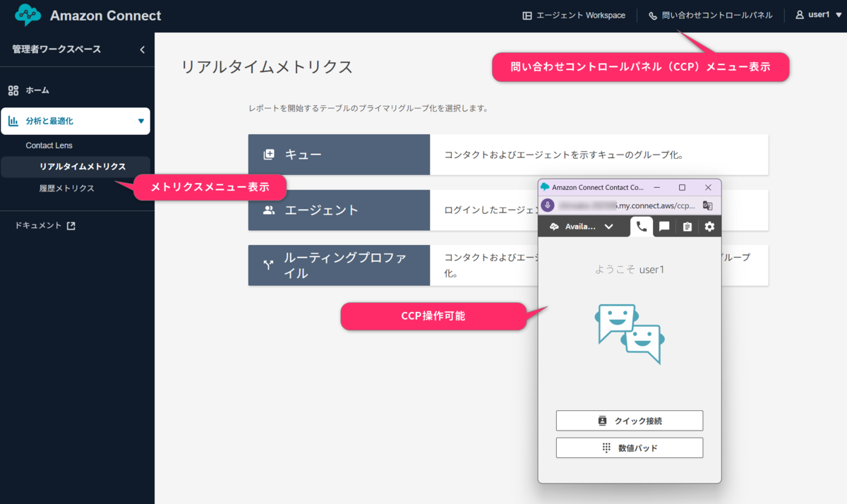Open エージェント Workspace from the header
This screenshot has height=504, width=847.
point(574,16)
